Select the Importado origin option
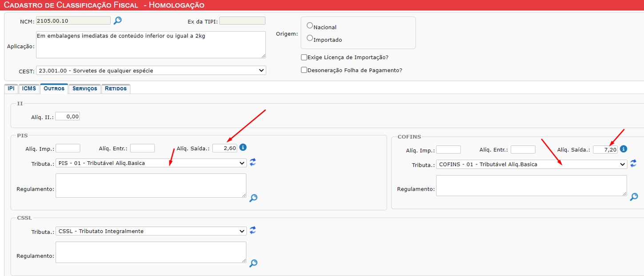Screen dimensions: 644x276 310,38
